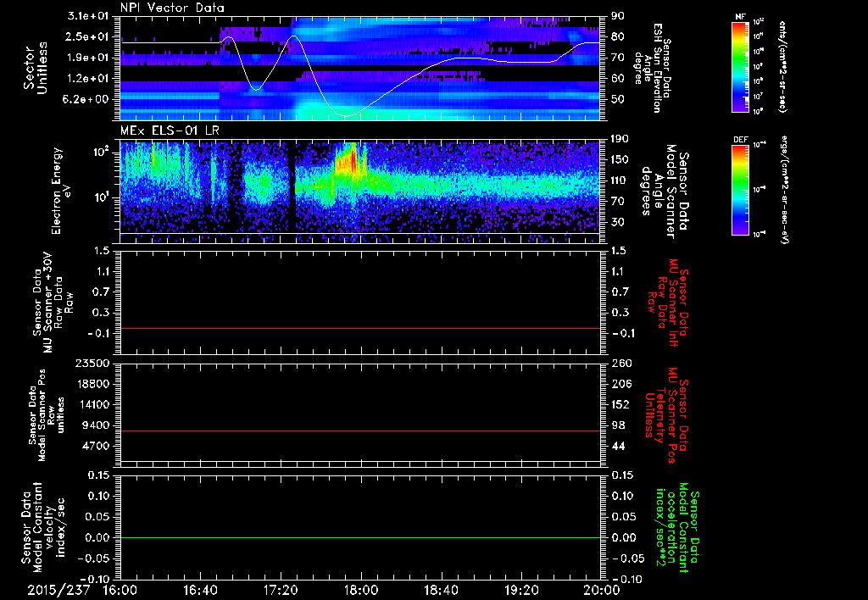Click the 9400 scanner position tick value
This screenshot has height=600, width=868.
[97, 425]
